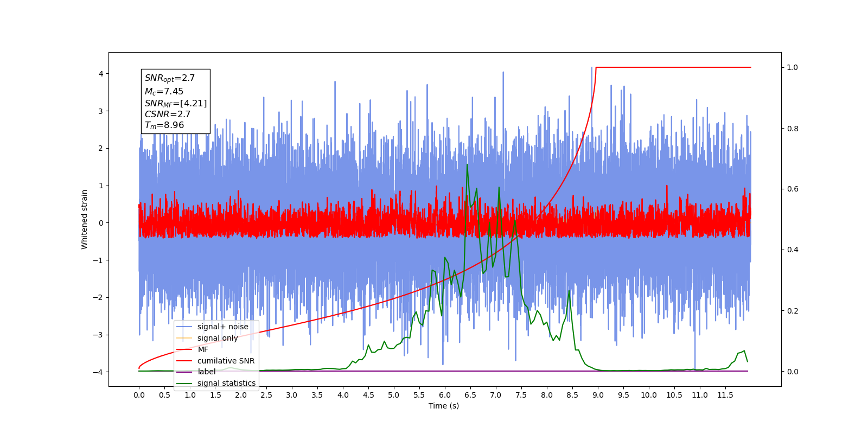This screenshot has height=434, width=868.
Task: Click the x-axis tick label 1.0
Action: [190, 395]
